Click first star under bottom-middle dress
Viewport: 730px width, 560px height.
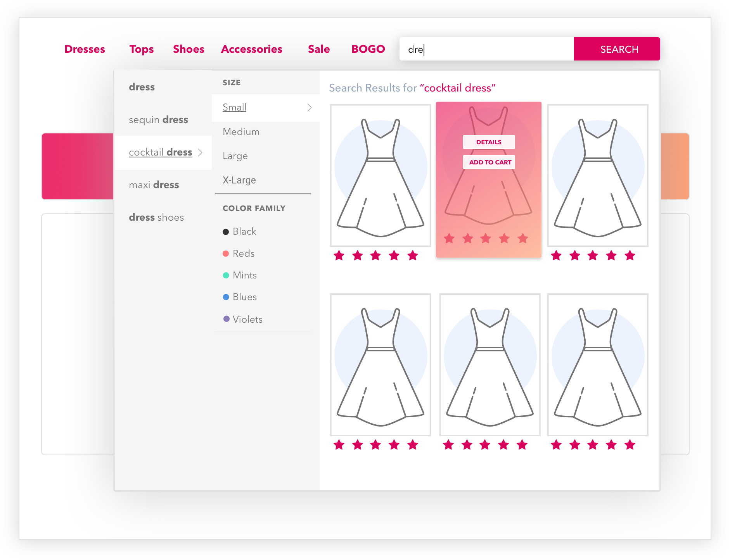(448, 445)
